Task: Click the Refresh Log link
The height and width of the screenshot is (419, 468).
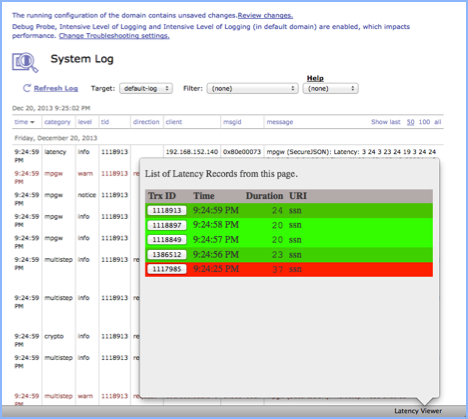Action: (x=56, y=88)
